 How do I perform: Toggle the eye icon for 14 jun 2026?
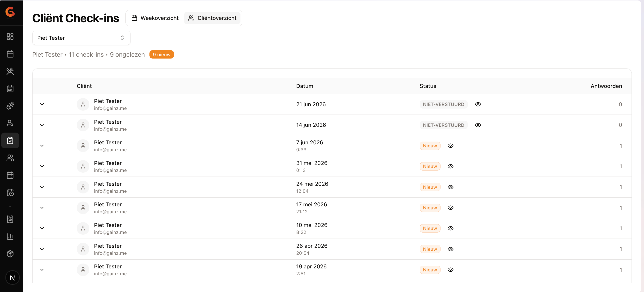point(478,125)
